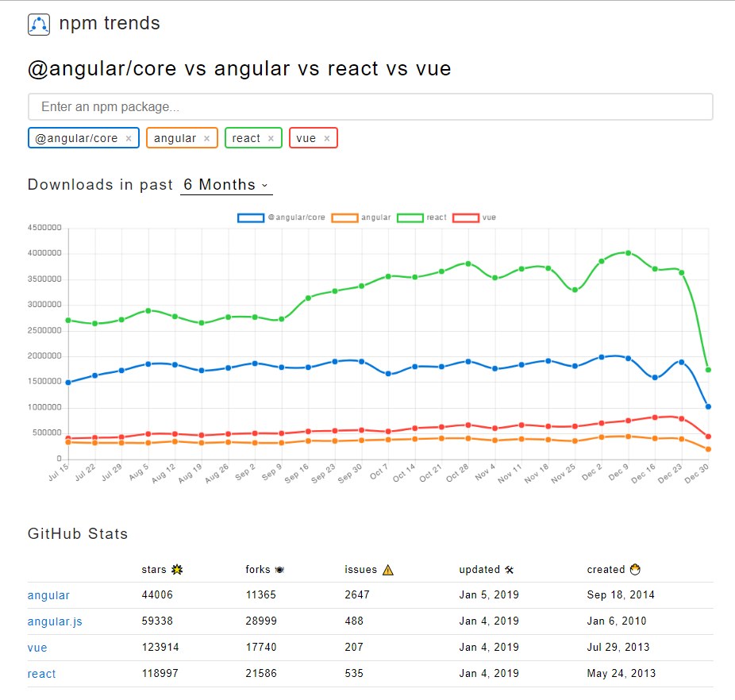
Task: Click react's star count 118997
Action: [160, 674]
